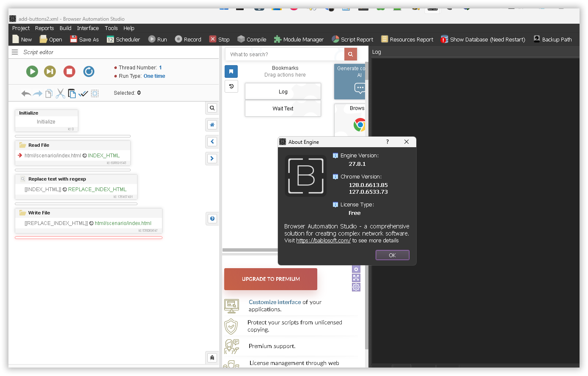
Task: Change the Thread Number value
Action: (160, 68)
